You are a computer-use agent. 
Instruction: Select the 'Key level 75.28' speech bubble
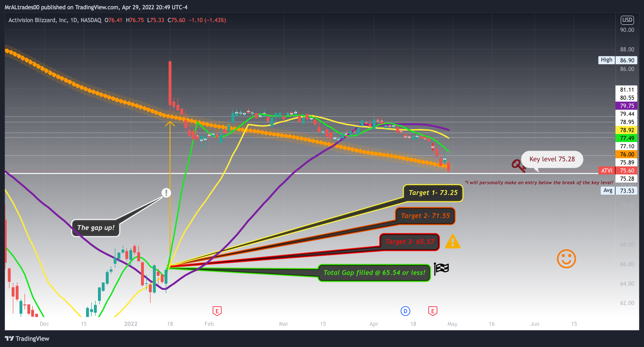[x=552, y=159]
